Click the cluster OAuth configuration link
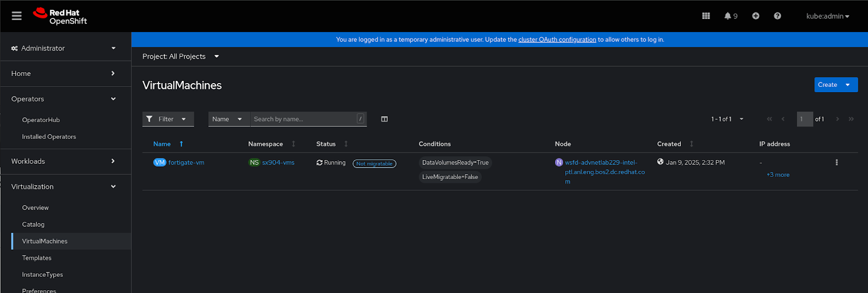868x293 pixels. [557, 40]
